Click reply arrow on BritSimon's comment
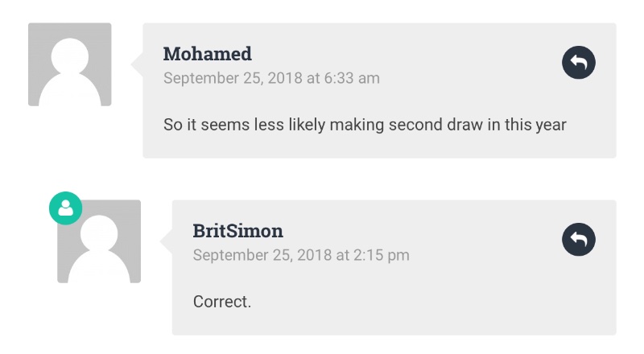This screenshot has width=644, height=354. [x=578, y=240]
